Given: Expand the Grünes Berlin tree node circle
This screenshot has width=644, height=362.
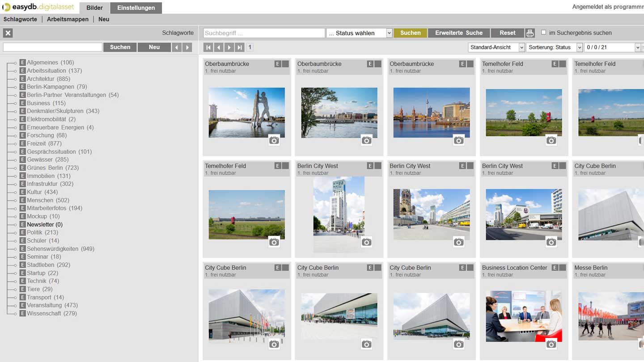Looking at the screenshot, I should pyautogui.click(x=15, y=168).
